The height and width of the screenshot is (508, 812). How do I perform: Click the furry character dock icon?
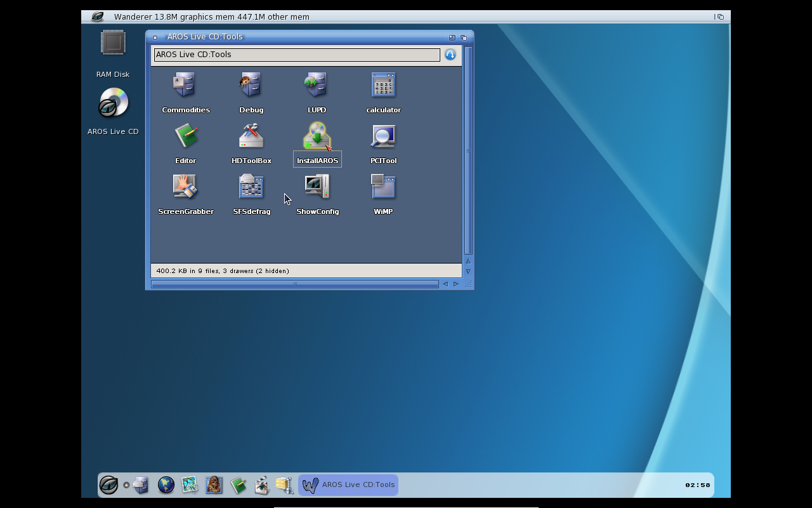214,485
